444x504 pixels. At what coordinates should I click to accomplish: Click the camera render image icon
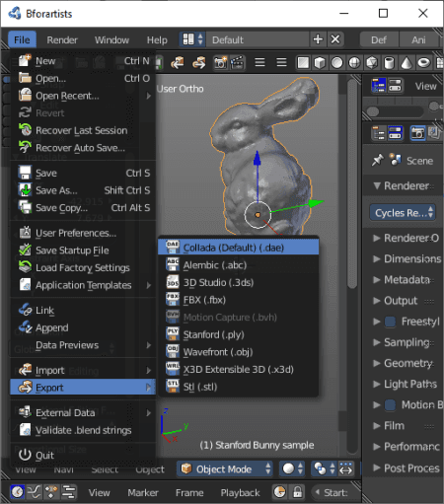(x=220, y=62)
